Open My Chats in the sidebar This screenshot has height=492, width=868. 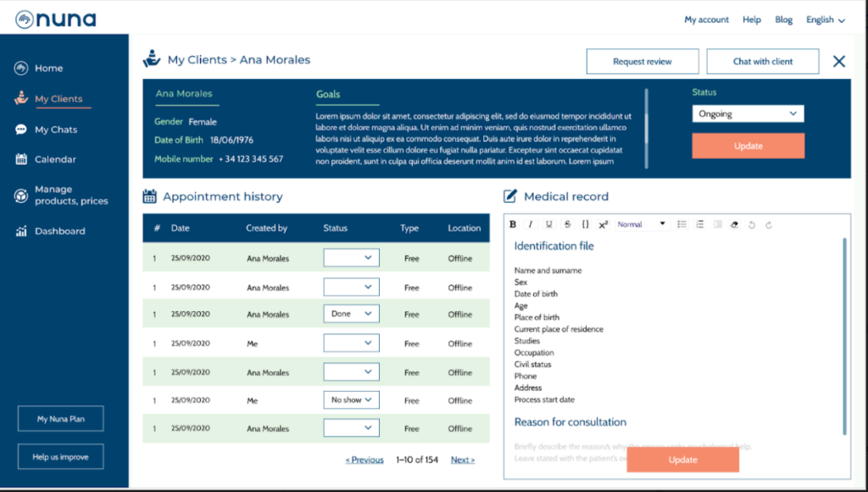pos(55,130)
